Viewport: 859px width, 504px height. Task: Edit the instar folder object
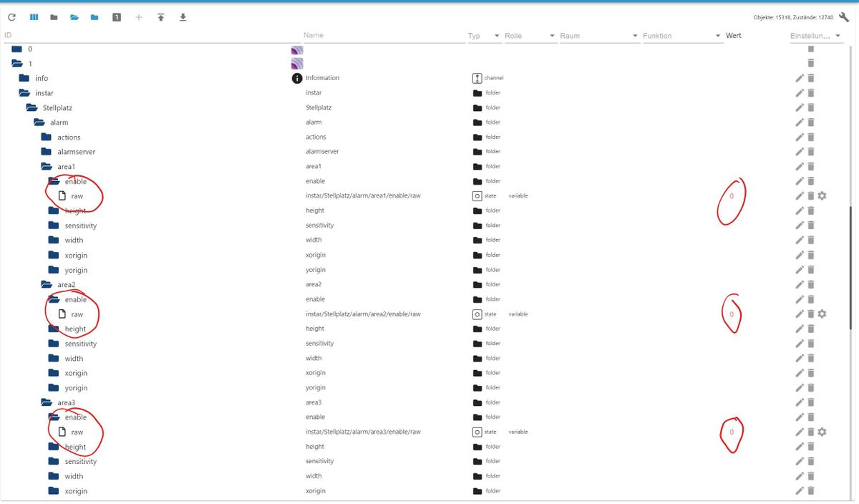(x=800, y=93)
